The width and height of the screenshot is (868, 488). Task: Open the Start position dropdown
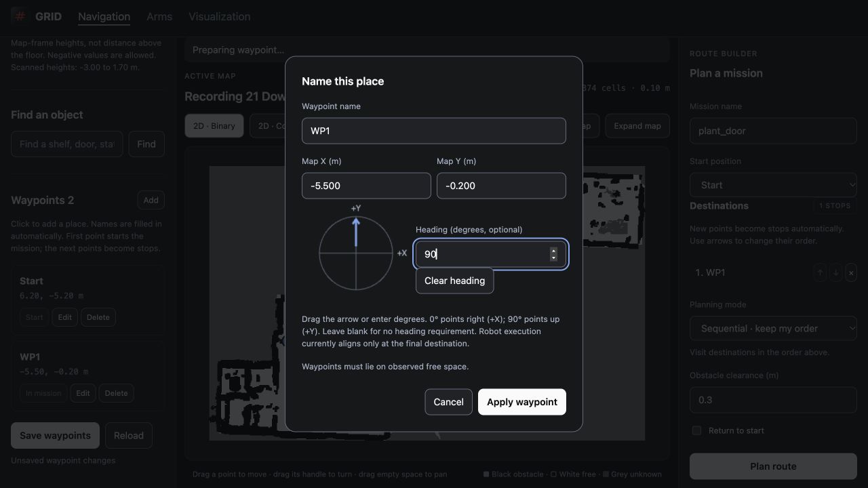[773, 185]
